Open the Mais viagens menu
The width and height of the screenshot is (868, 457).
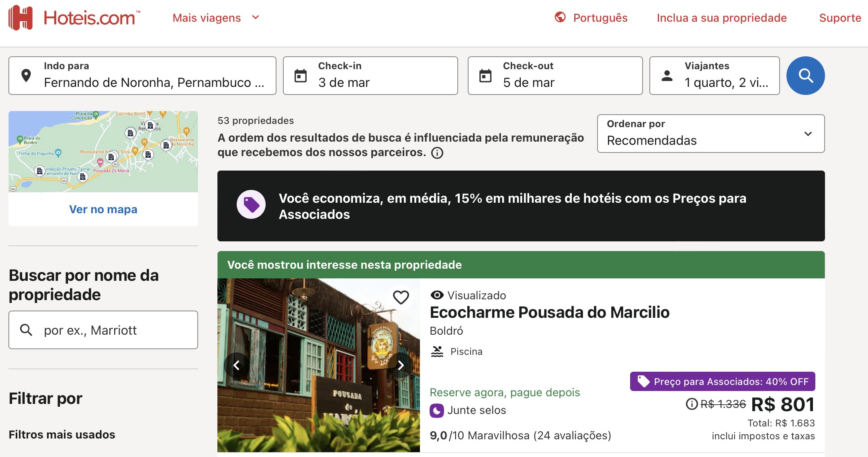(x=216, y=18)
